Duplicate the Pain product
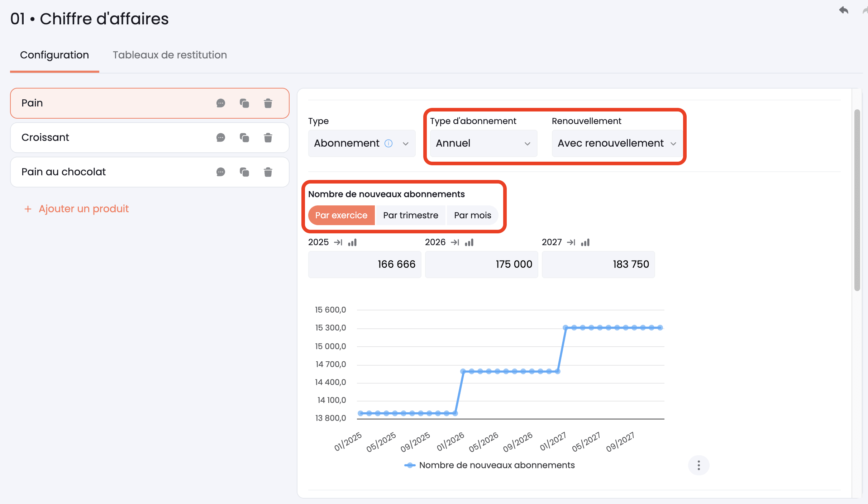 pos(244,103)
